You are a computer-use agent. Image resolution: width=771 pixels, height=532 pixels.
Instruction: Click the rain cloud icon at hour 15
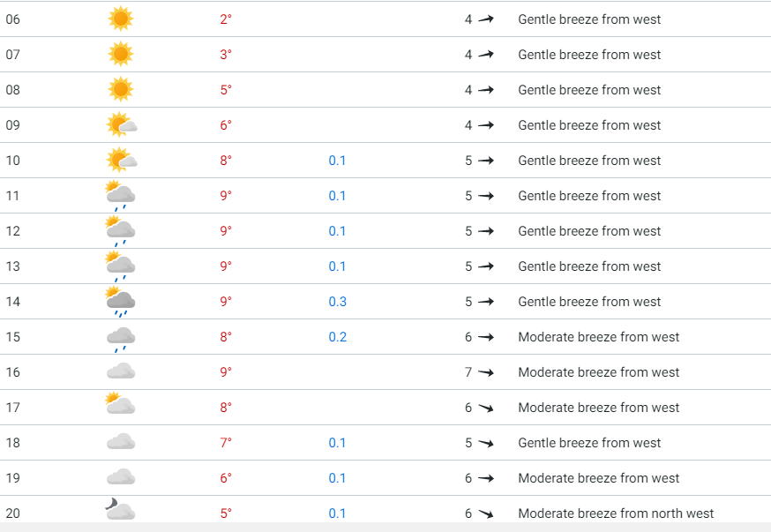(x=121, y=340)
